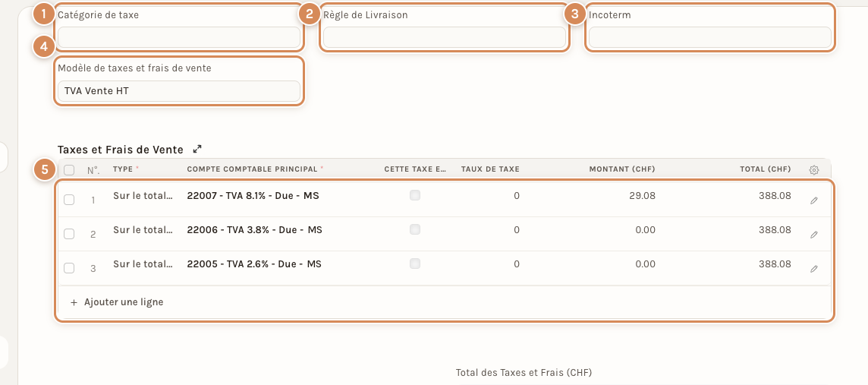868x385 pixels.
Task: Click the Total (CHF) column header
Action: tap(765, 169)
